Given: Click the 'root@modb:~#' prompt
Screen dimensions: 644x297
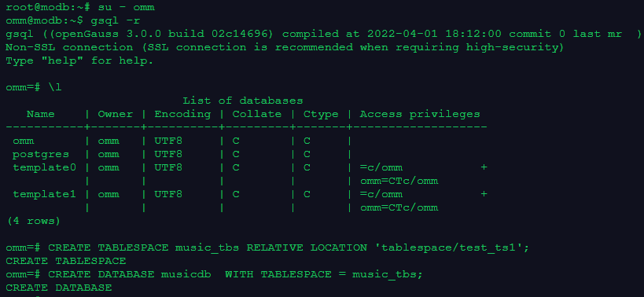Looking at the screenshot, I should tap(48, 7).
